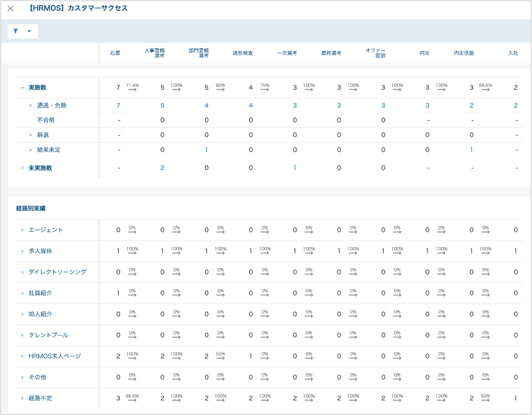The width and height of the screenshot is (532, 415).
Task: Expand the 知人紹介 route row
Action: tap(22, 314)
